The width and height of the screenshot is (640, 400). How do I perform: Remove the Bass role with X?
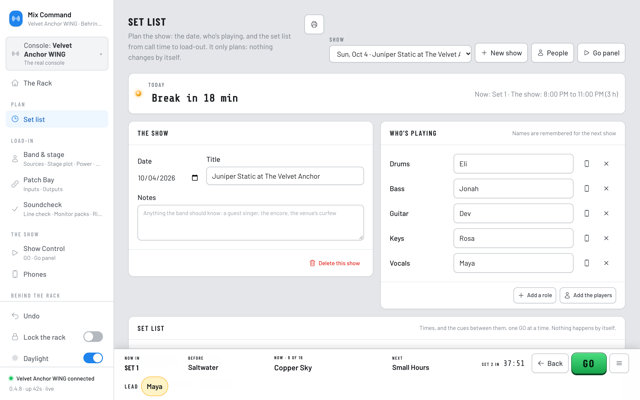(606, 189)
